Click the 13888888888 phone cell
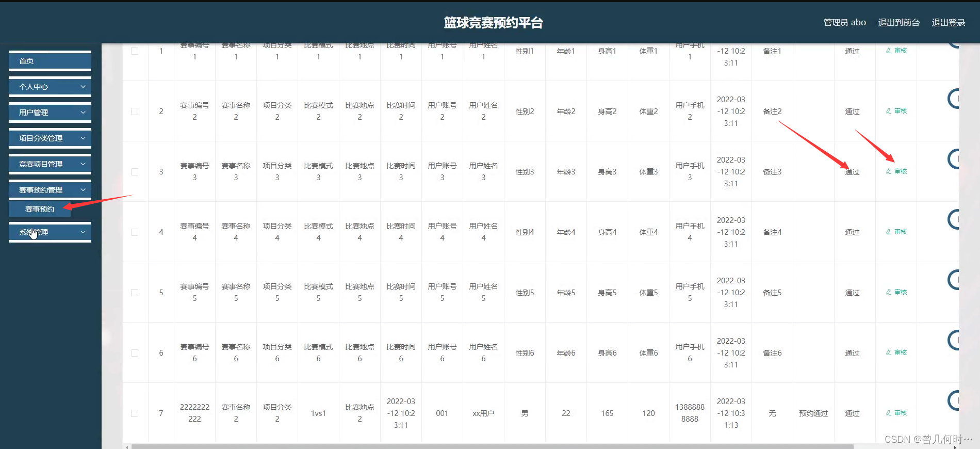This screenshot has width=980, height=449. coord(690,413)
